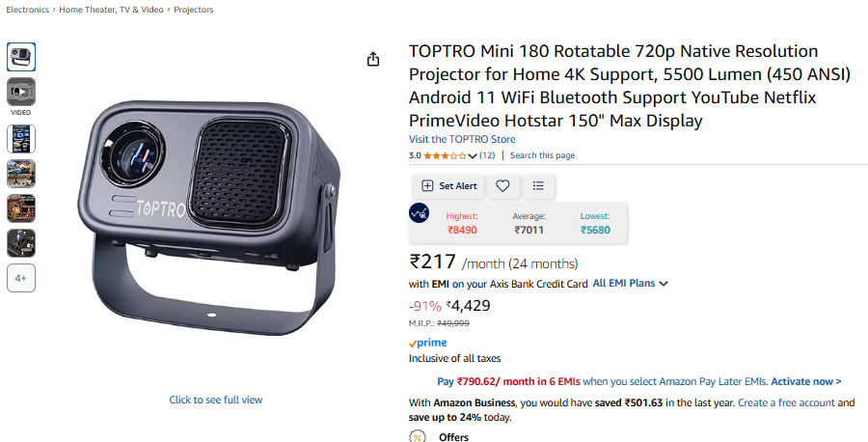Image resolution: width=868 pixels, height=442 pixels.
Task: Open the 12 ratings count link
Action: (487, 155)
